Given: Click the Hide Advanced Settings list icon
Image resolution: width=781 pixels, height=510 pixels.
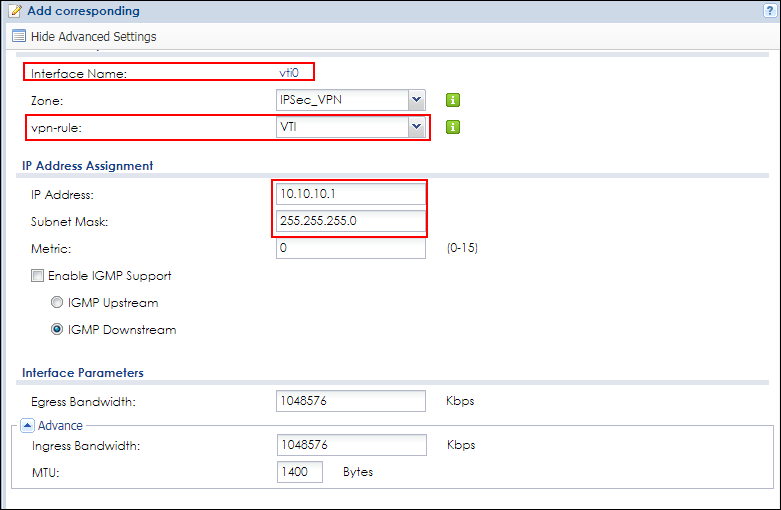Looking at the screenshot, I should (x=18, y=37).
